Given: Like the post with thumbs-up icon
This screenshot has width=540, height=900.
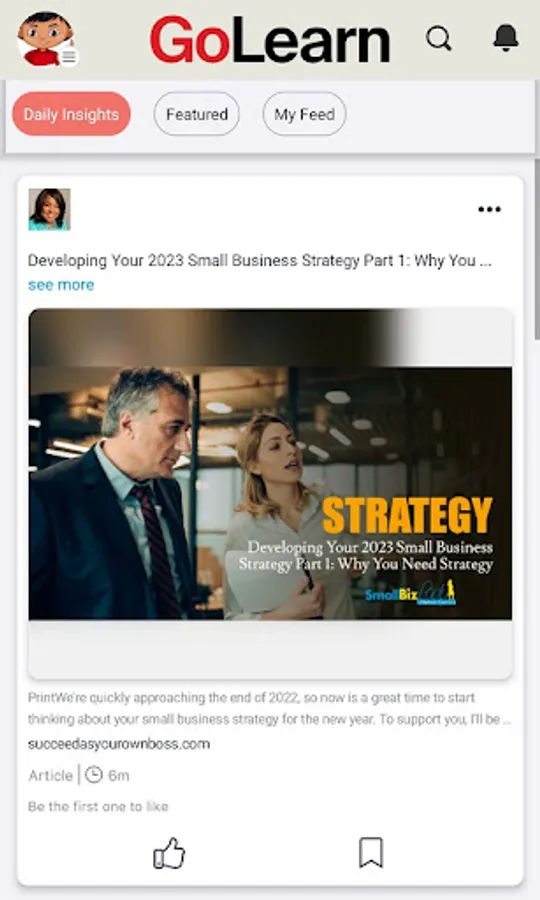Looking at the screenshot, I should 169,852.
